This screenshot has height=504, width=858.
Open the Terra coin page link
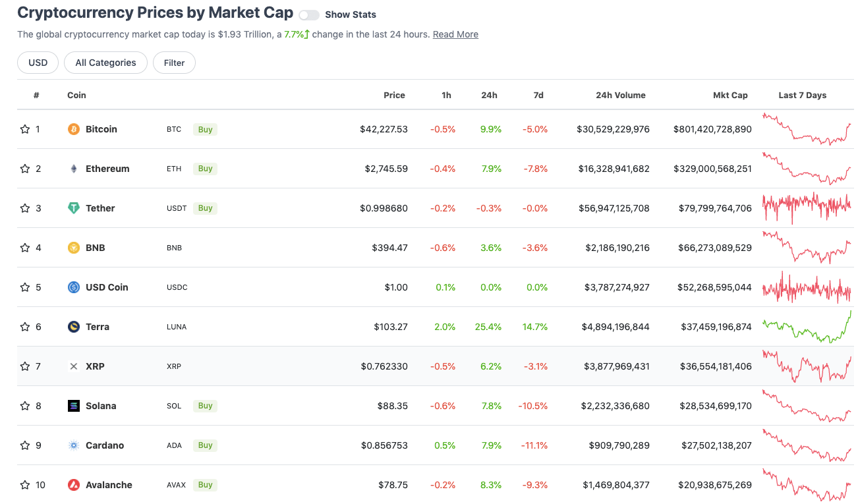[x=98, y=327]
